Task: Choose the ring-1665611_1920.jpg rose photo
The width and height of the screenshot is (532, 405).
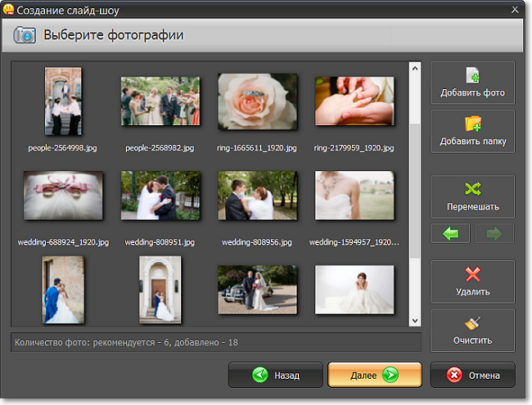Action: (257, 101)
